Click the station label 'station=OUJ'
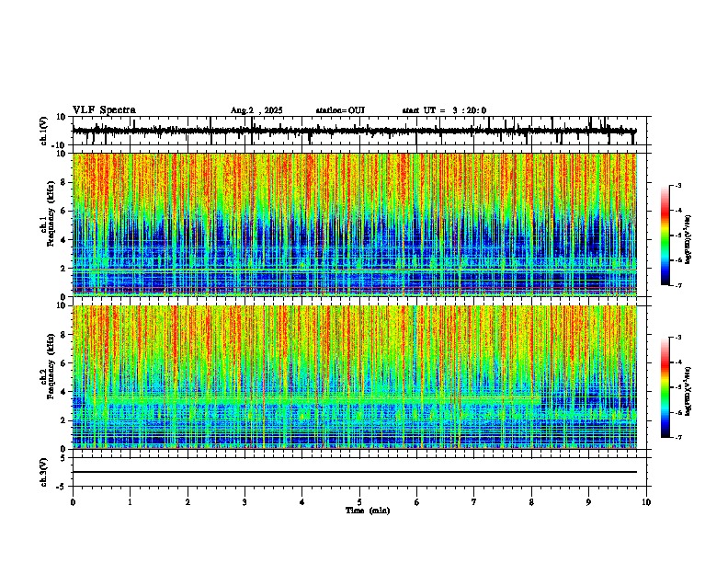 (340, 110)
